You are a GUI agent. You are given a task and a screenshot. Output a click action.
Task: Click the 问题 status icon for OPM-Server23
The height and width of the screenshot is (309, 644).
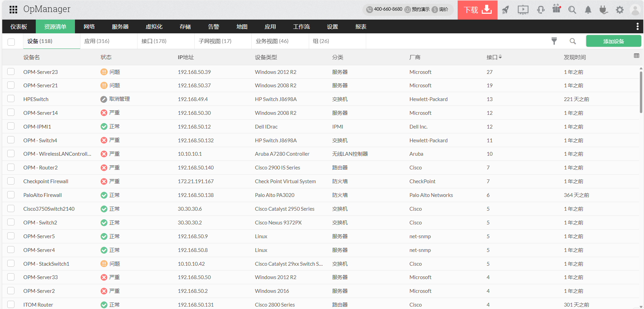[104, 72]
